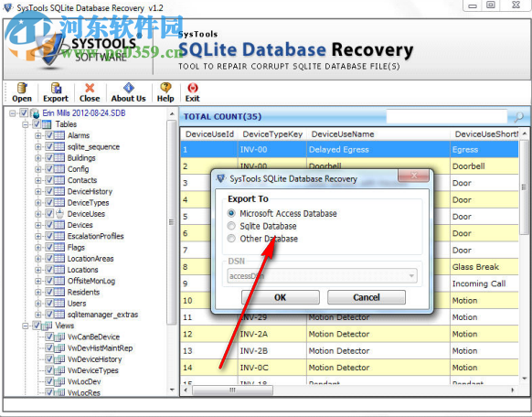Screen dimensions: 532x417
Task: Toggle the LocationAreas checkbox
Action: click(49, 259)
